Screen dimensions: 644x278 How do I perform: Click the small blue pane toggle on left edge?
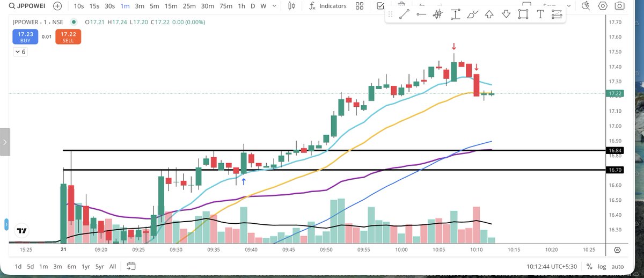tap(6, 225)
